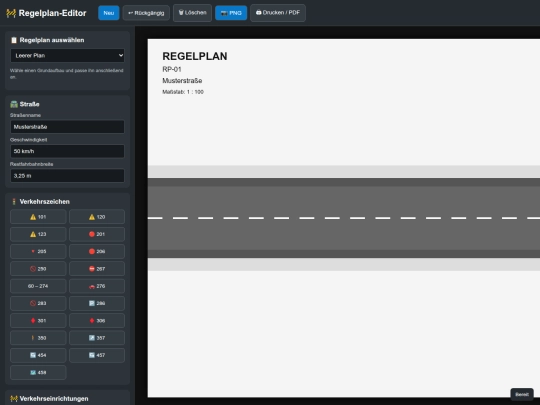Place detour sign 454

38,355
